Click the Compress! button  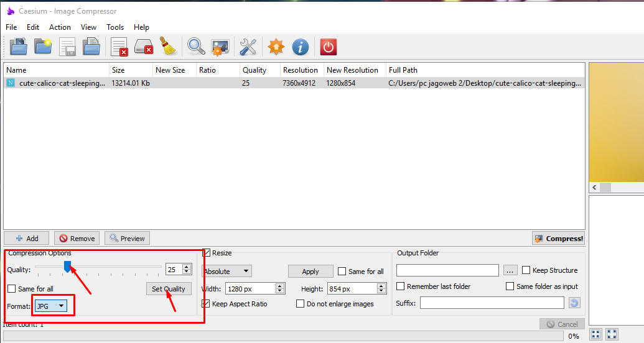coord(559,239)
